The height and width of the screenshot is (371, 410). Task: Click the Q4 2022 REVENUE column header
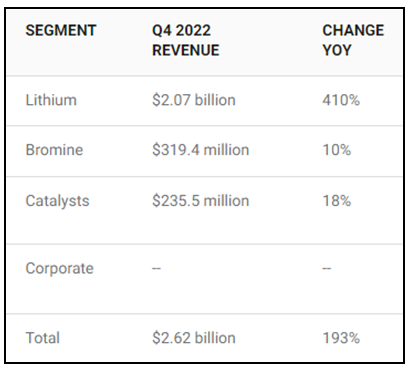(186, 40)
